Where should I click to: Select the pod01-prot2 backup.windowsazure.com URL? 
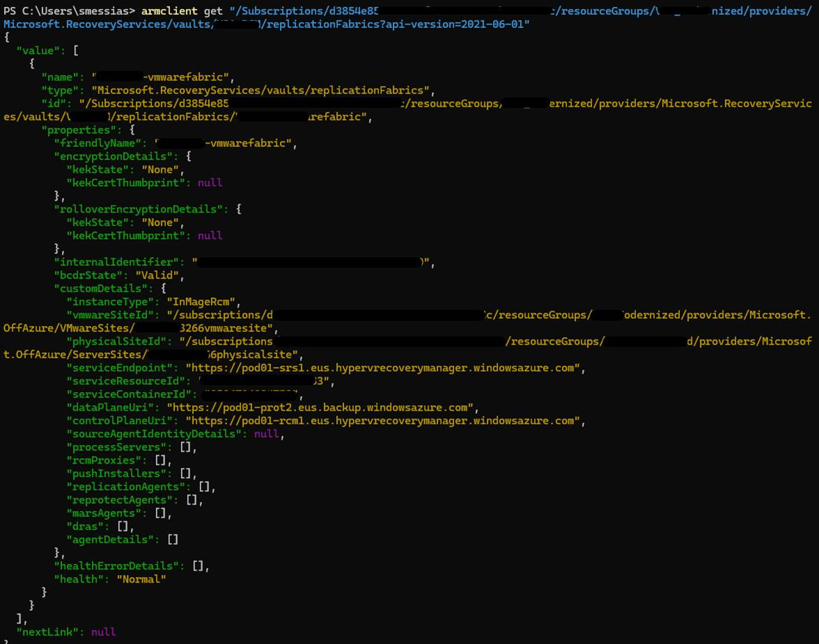tap(320, 407)
